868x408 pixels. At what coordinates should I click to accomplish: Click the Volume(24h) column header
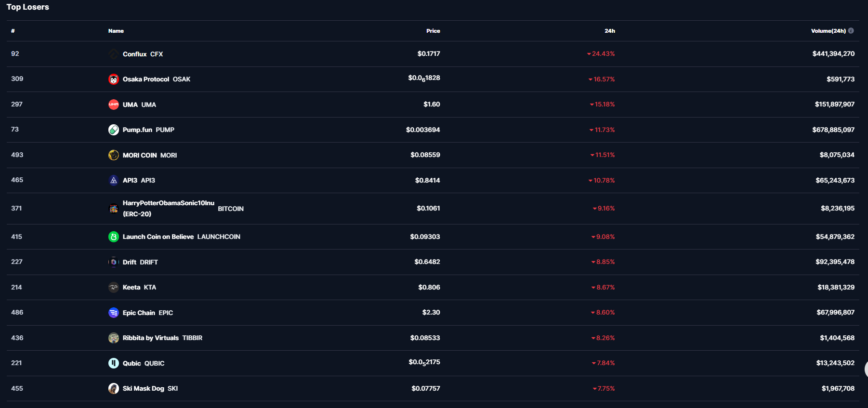tap(828, 31)
